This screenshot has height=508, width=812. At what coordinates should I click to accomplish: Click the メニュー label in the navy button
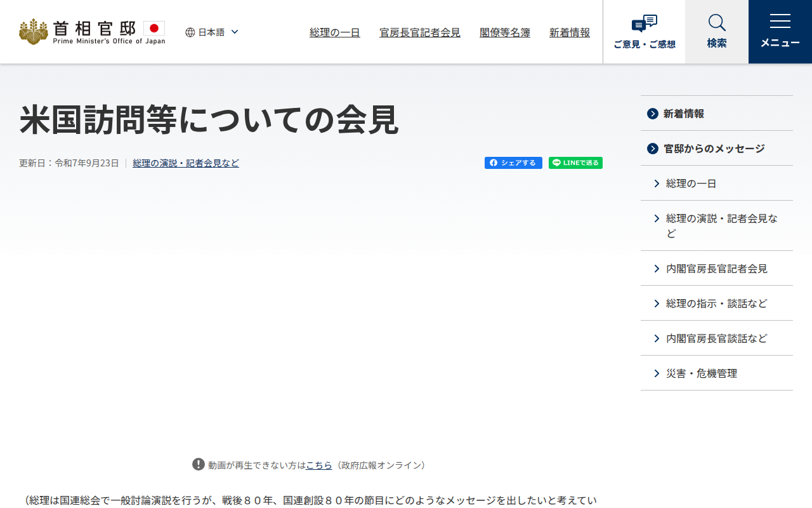tap(780, 43)
